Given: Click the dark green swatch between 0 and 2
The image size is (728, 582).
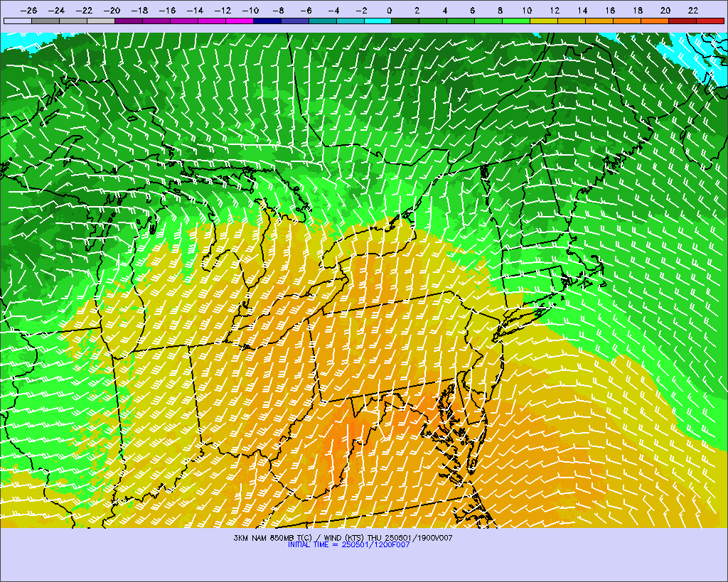Looking at the screenshot, I should click(x=405, y=21).
